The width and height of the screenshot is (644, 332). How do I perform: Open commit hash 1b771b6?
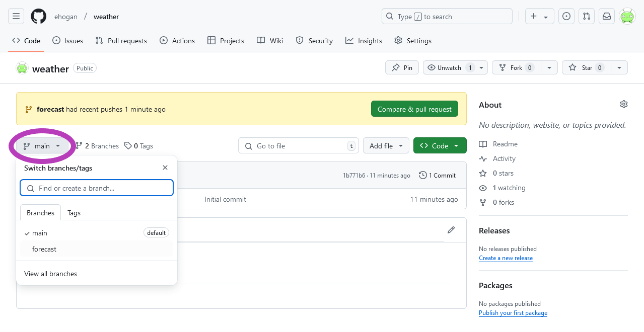(x=354, y=176)
